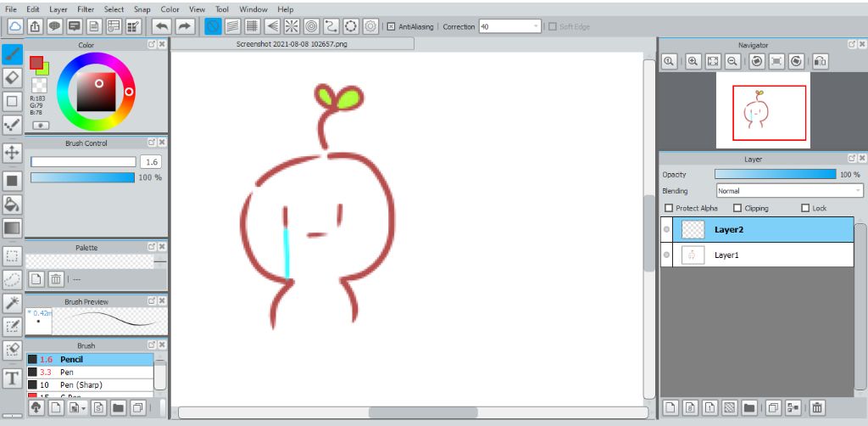The height and width of the screenshot is (426, 868).
Task: Enable the curve snap
Action: click(331, 26)
